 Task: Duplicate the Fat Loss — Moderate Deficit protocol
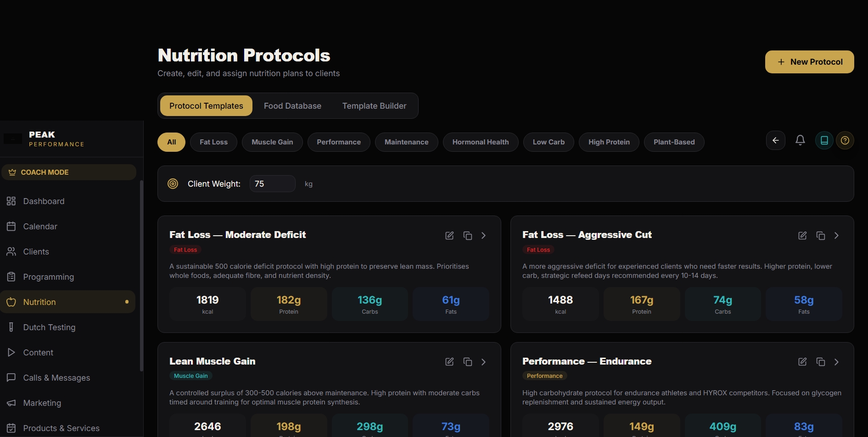click(467, 235)
